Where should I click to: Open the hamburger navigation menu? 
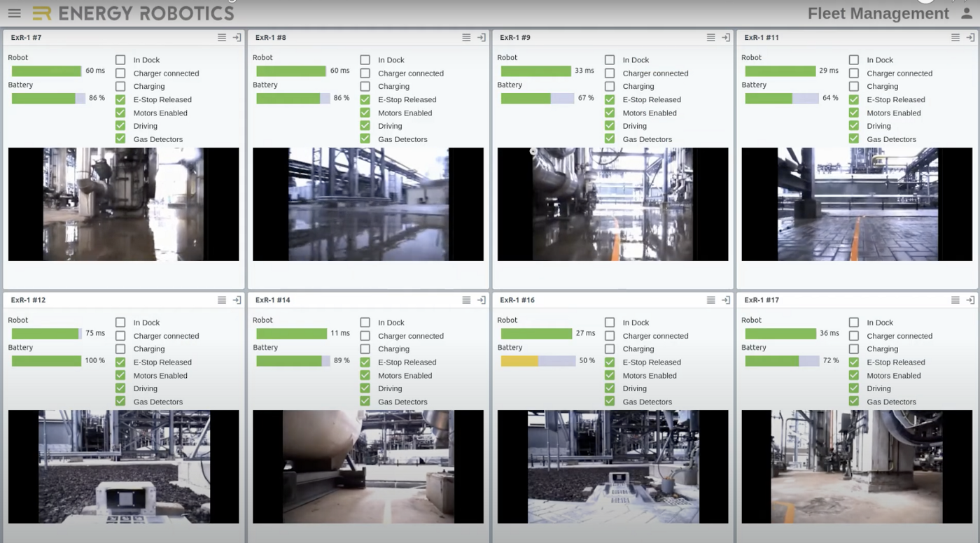[14, 13]
